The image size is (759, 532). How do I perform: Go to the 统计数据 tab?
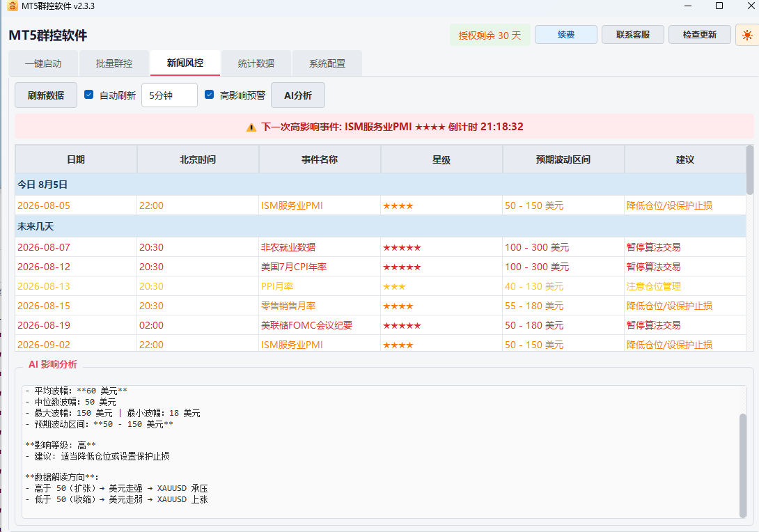coord(256,63)
